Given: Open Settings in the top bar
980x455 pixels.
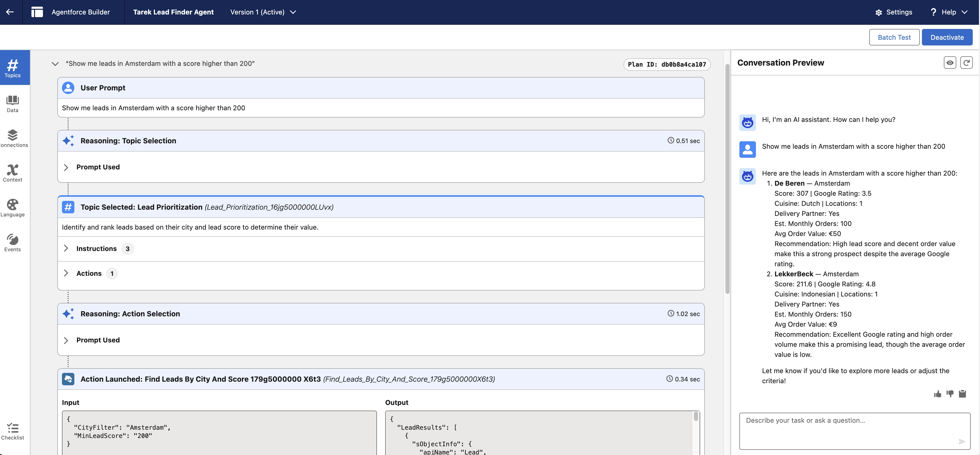Looking at the screenshot, I should (x=894, y=12).
